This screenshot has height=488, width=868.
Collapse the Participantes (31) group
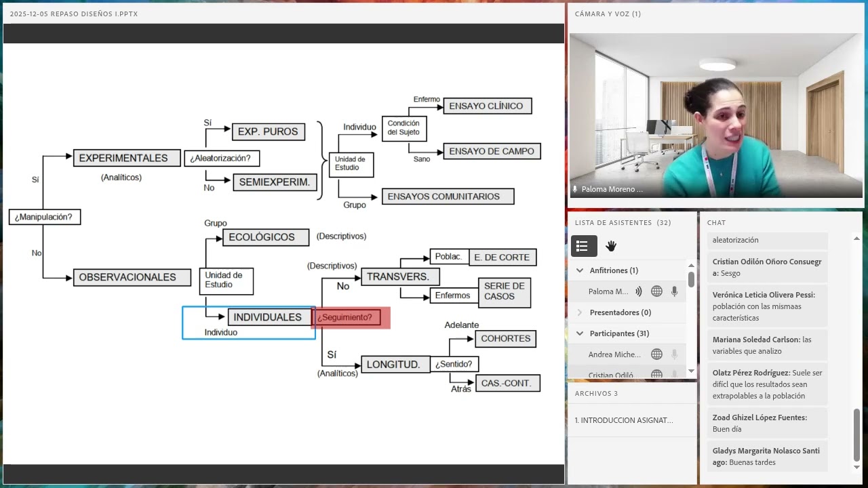point(580,333)
